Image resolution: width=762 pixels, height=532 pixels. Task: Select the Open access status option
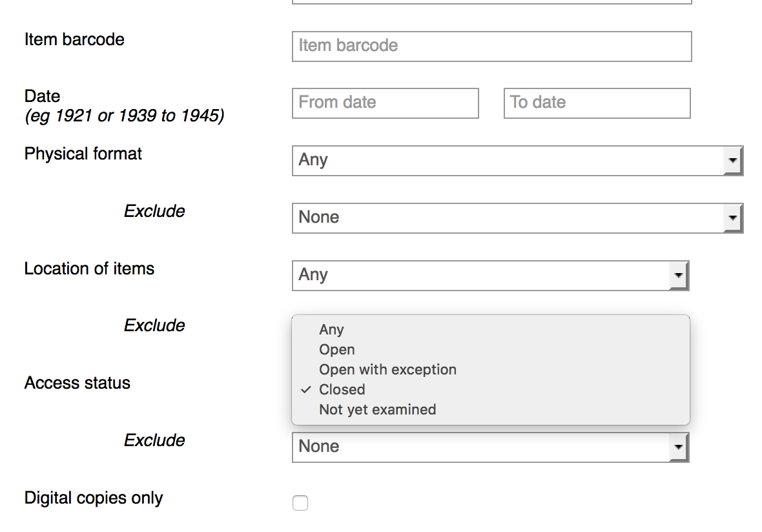tap(337, 350)
